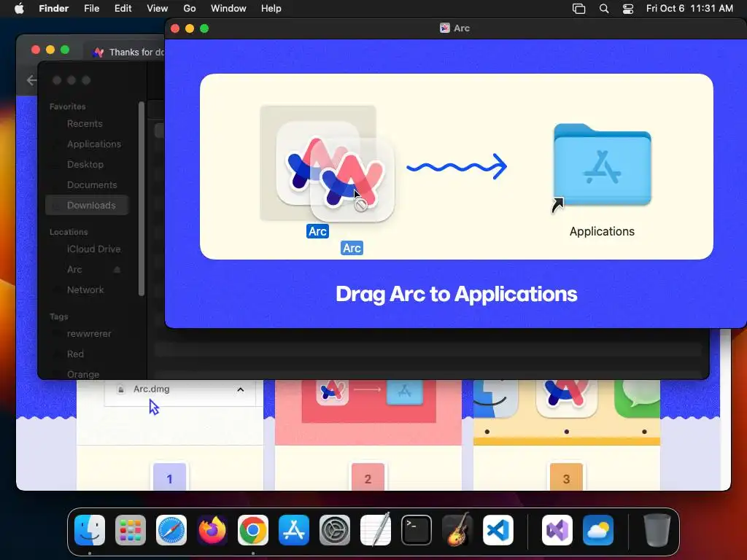The height and width of the screenshot is (560, 747).
Task: Launch Google Chrome from the Dock
Action: coord(253,530)
